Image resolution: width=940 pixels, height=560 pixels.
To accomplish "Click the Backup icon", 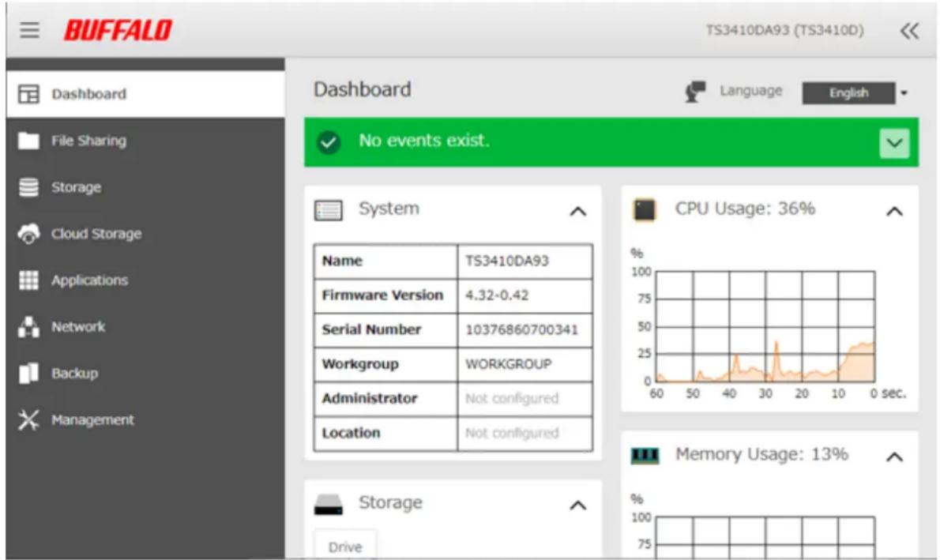I will pos(28,373).
